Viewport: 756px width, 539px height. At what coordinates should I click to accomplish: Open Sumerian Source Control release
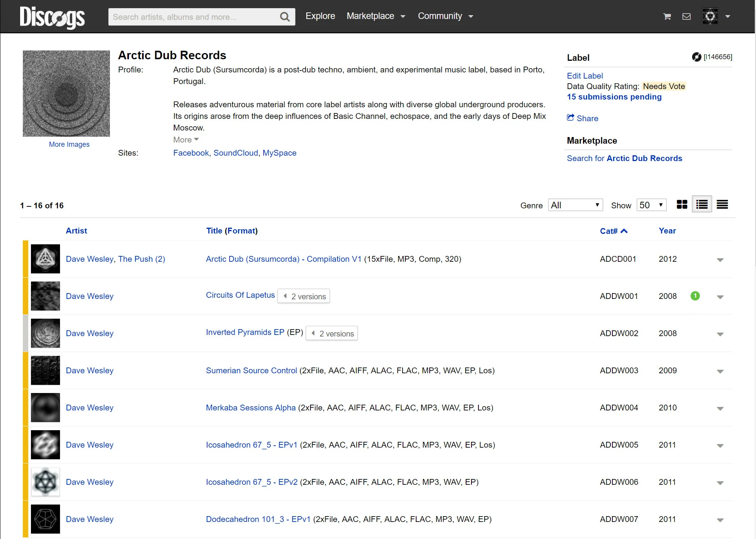(x=251, y=371)
